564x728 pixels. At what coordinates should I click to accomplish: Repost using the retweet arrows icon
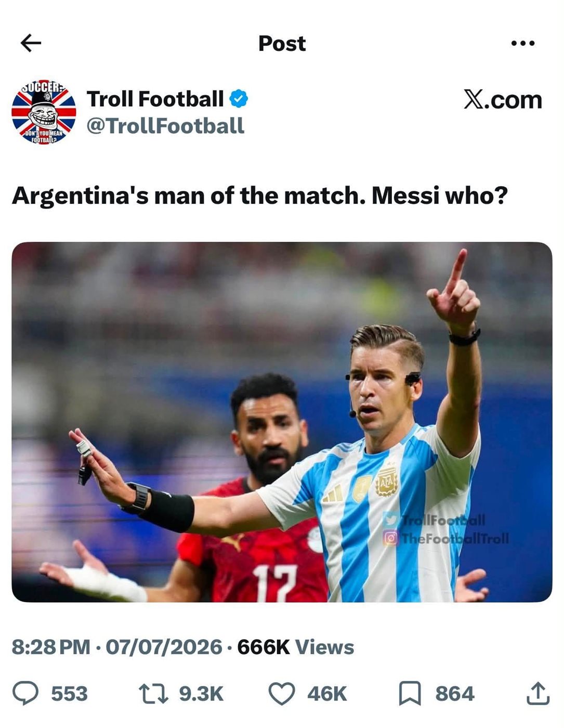coord(154,694)
